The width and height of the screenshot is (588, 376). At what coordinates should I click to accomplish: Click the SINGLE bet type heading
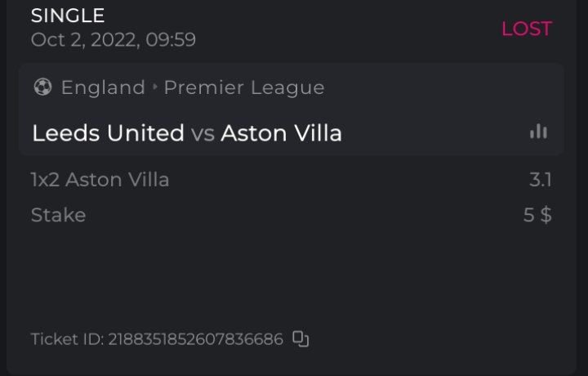tap(68, 15)
